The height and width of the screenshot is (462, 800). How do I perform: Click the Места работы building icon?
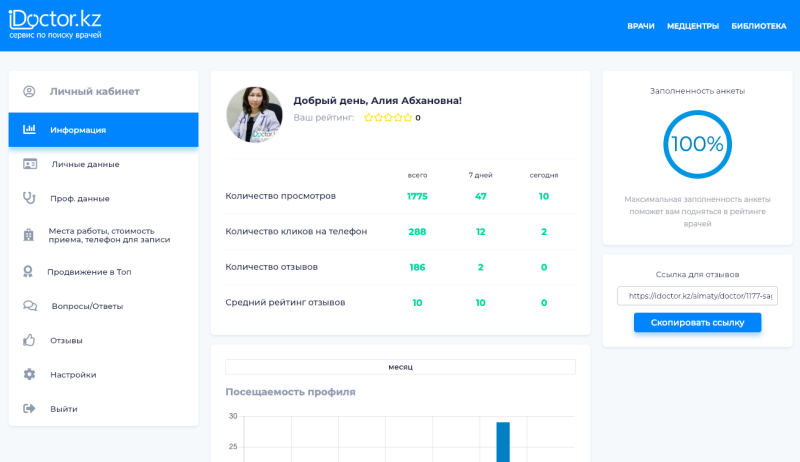[x=29, y=235]
